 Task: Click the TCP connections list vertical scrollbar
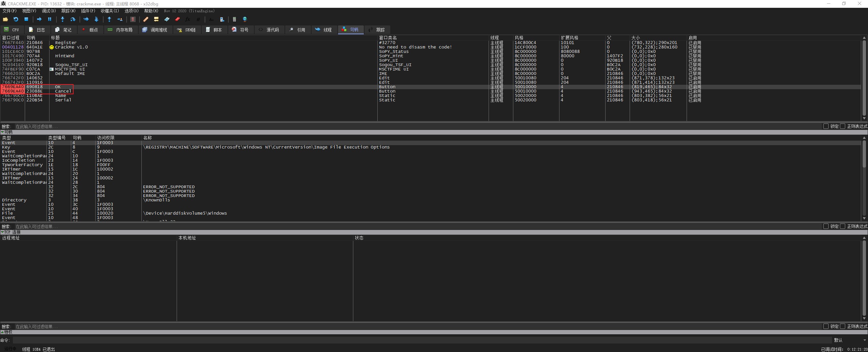(864, 278)
